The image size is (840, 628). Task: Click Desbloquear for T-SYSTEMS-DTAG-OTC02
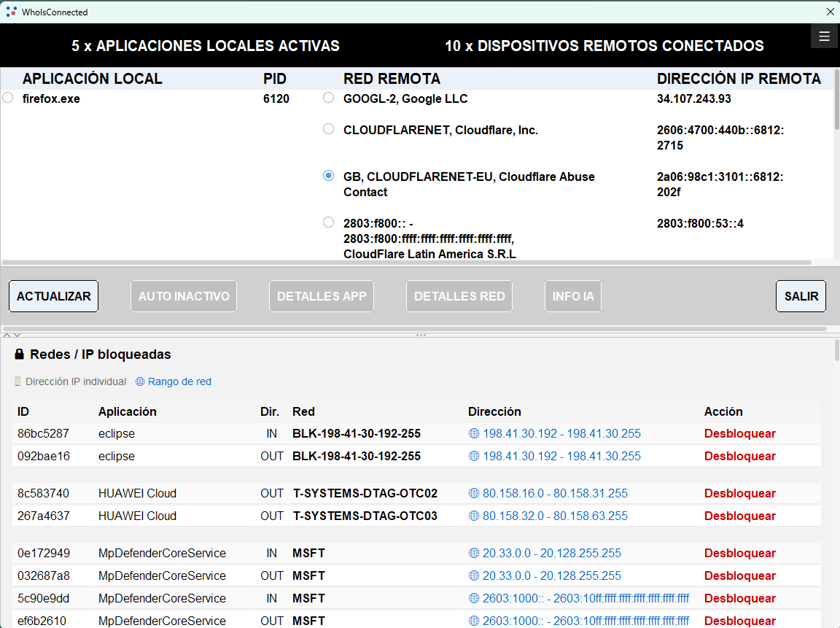point(740,493)
